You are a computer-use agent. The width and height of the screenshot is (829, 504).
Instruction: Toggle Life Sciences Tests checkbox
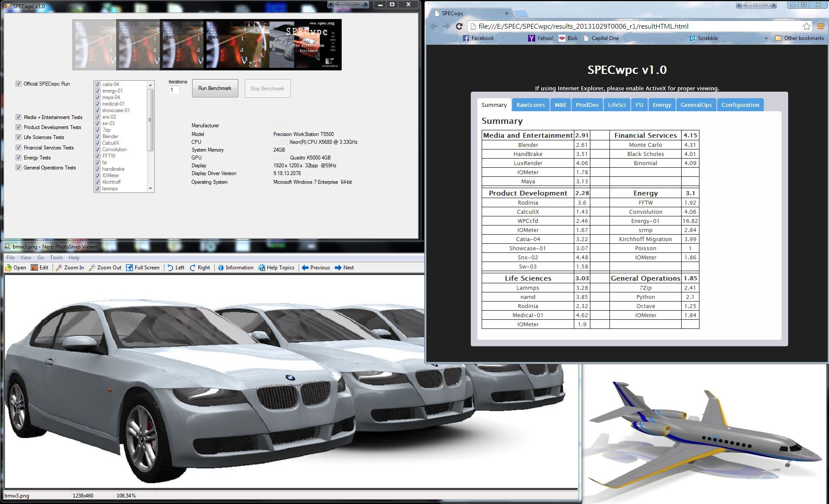coord(18,137)
